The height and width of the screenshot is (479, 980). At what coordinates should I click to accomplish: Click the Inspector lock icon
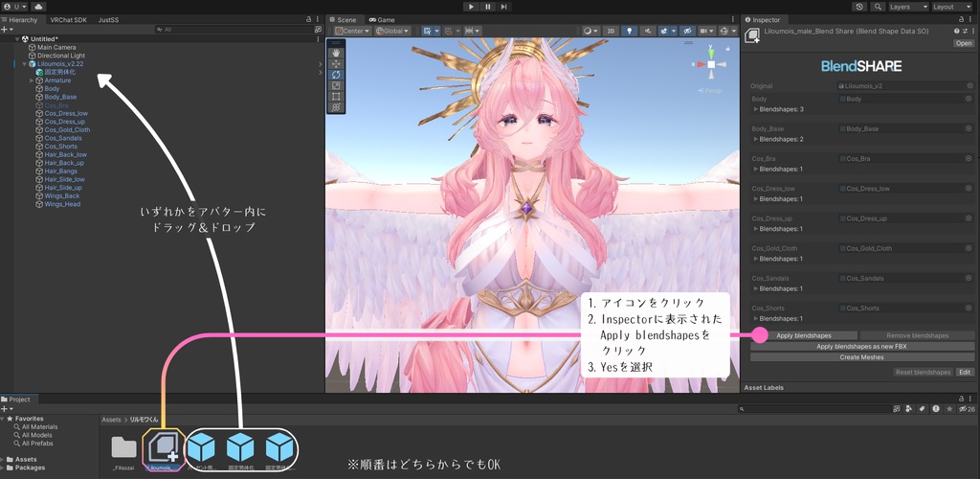tap(962, 20)
